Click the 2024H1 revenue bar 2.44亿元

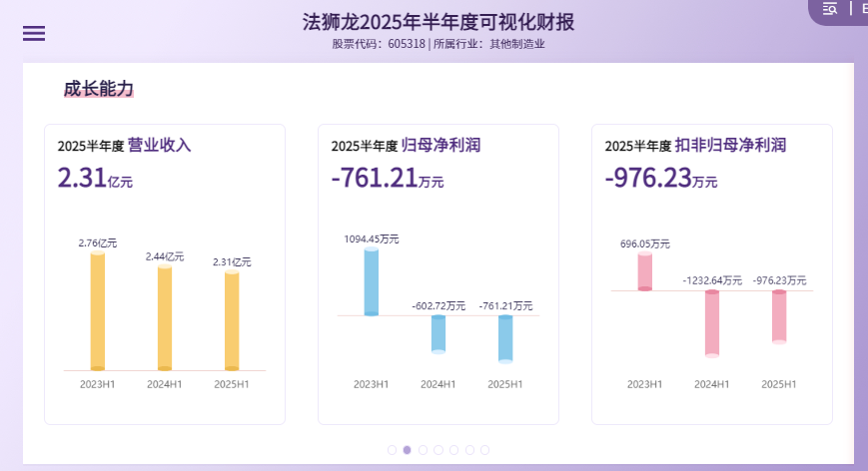(165, 318)
